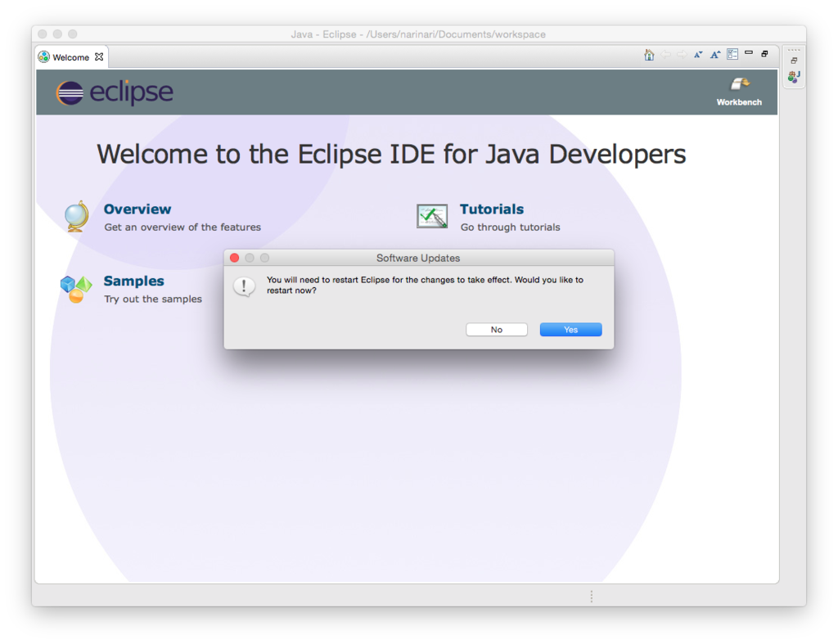The height and width of the screenshot is (644, 838).
Task: Click the exclamation alert icon in the dialog
Action: (x=244, y=286)
